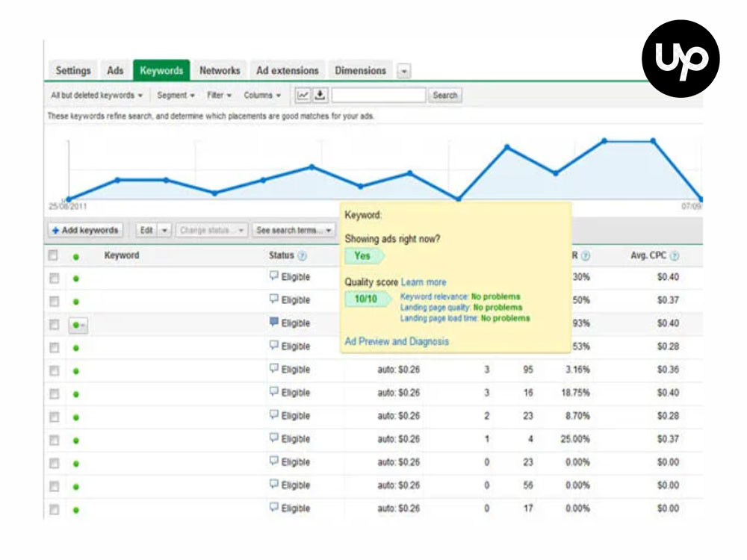
Task: Check the box for the 3.16% CTR row
Action: (x=55, y=370)
